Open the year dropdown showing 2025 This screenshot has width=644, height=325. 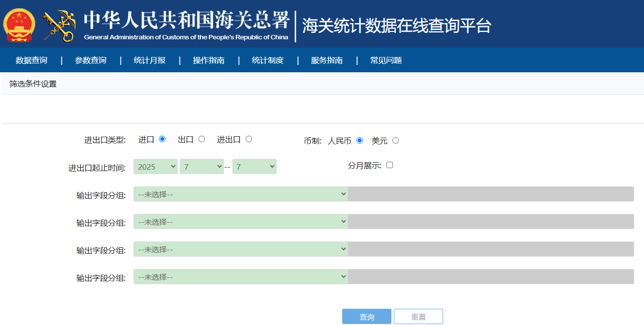(x=155, y=166)
